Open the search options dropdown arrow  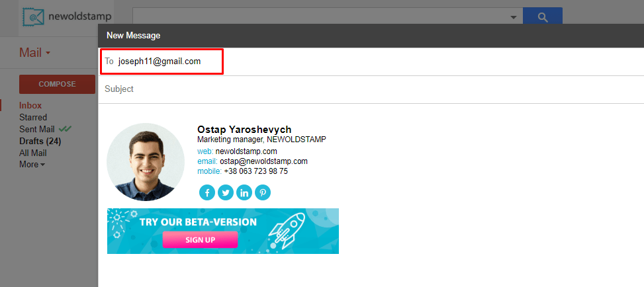[514, 17]
